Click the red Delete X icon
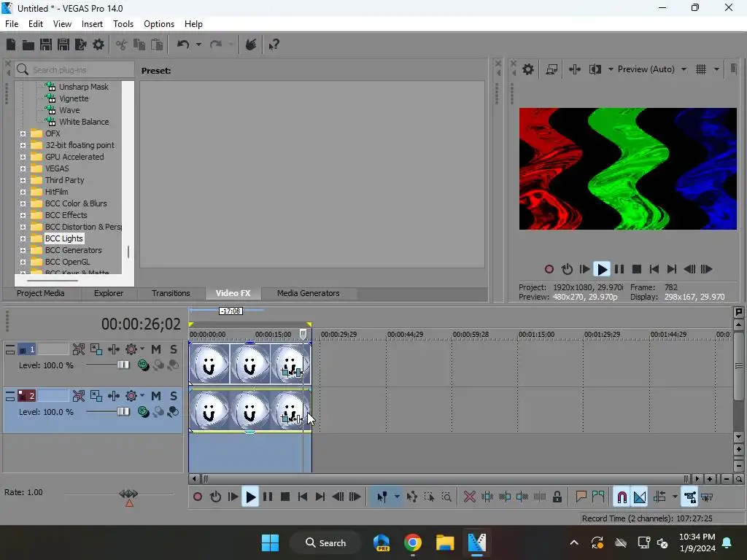Image resolution: width=747 pixels, height=560 pixels. [469, 497]
